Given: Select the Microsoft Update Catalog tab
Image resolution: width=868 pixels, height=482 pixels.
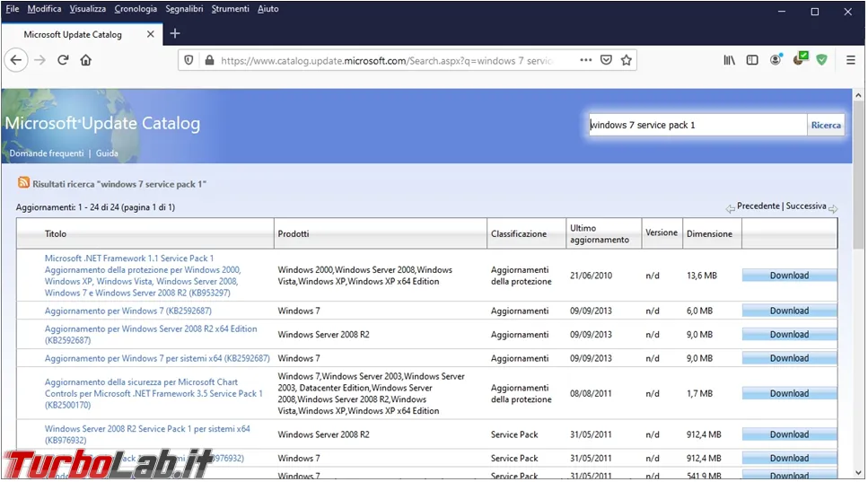Looking at the screenshot, I should pos(83,34).
